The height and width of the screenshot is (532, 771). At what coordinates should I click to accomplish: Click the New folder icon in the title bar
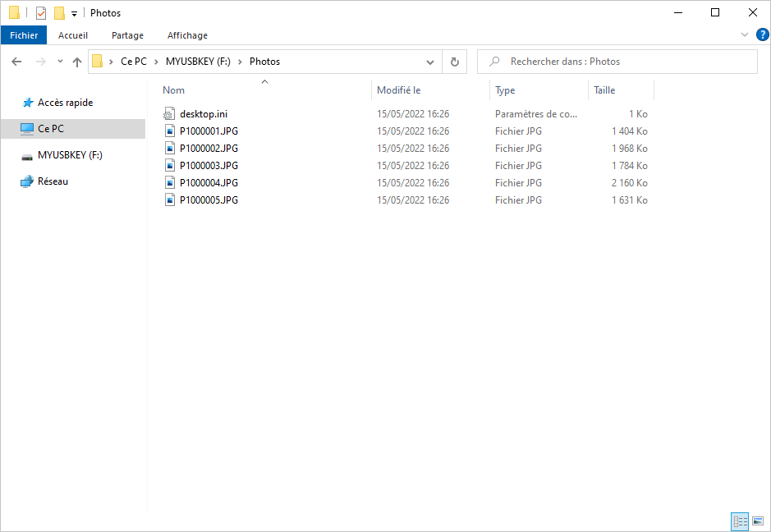[59, 13]
